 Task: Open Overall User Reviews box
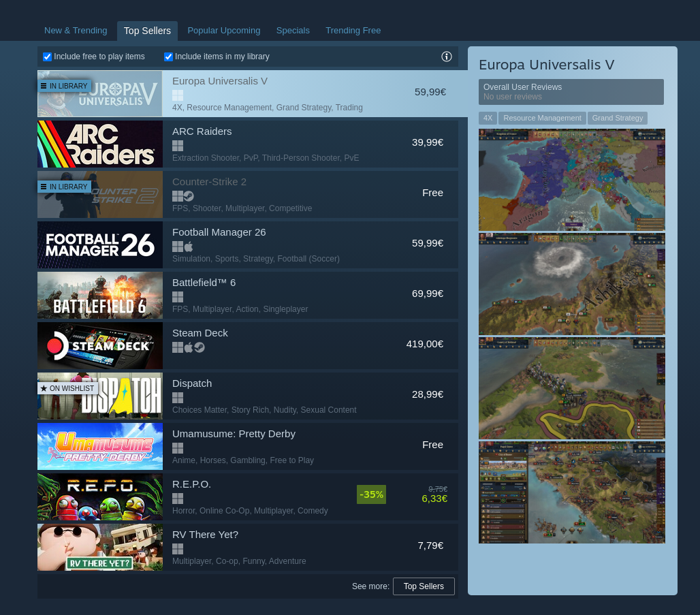(571, 91)
